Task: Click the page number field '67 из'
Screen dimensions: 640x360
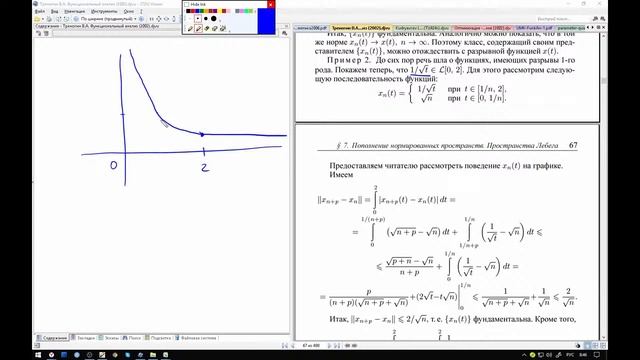Action: [311, 346]
